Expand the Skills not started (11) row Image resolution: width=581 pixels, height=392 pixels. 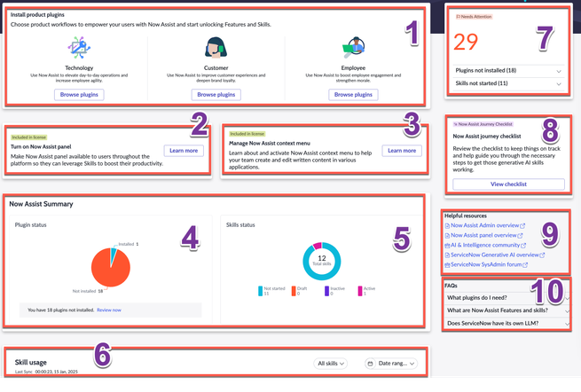coord(508,83)
